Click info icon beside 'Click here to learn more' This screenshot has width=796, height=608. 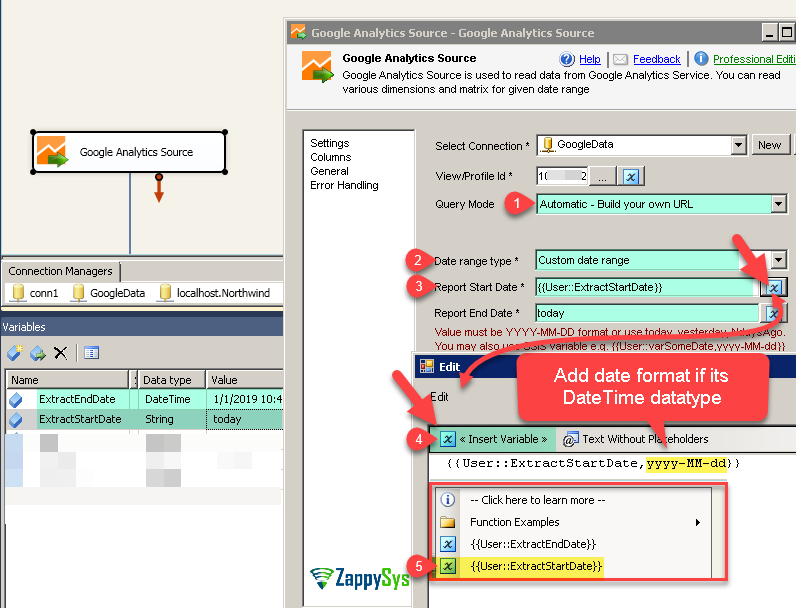447,500
